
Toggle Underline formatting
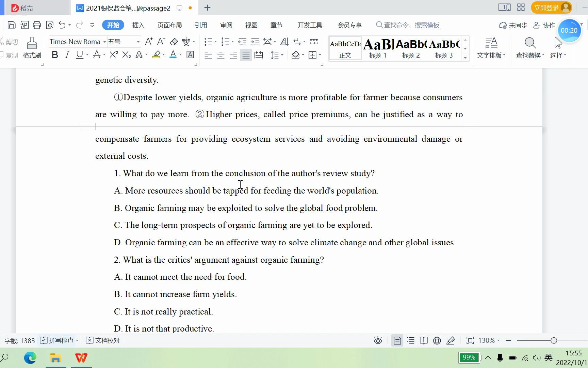[x=79, y=55]
